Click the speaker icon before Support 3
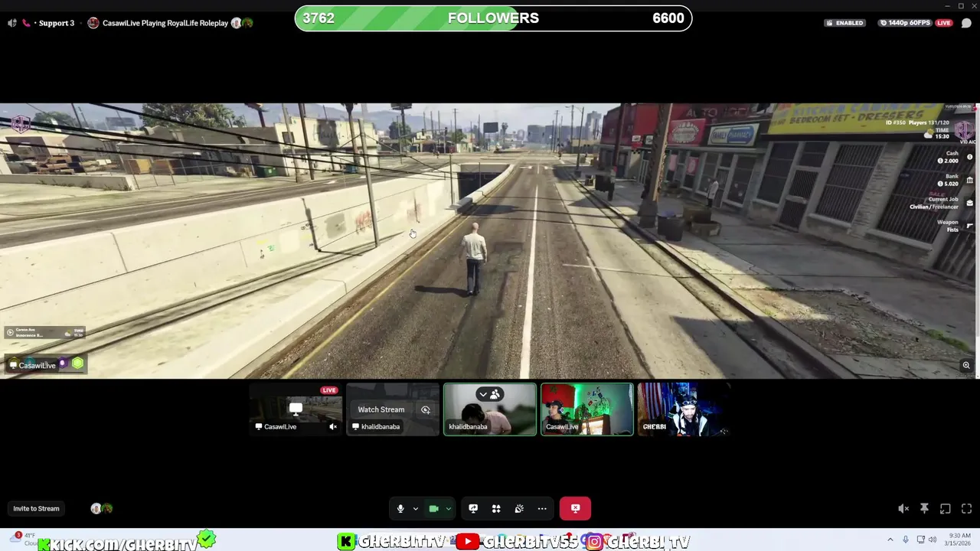The image size is (980, 551). (11, 23)
